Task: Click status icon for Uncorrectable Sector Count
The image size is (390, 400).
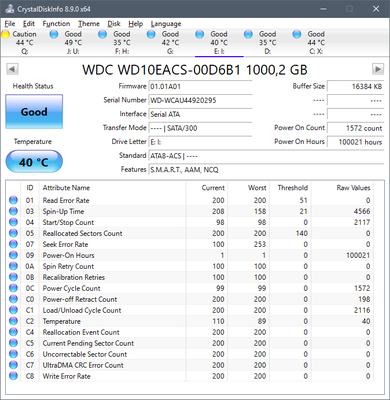Action: [x=13, y=354]
